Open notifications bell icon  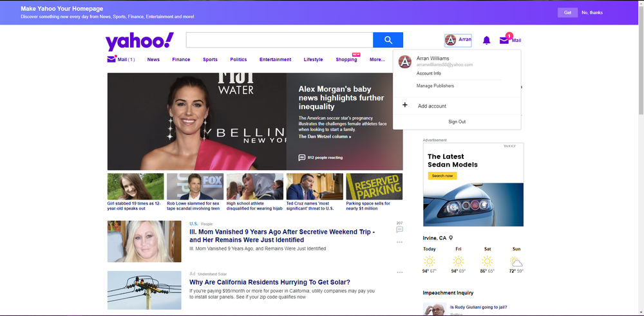point(487,40)
